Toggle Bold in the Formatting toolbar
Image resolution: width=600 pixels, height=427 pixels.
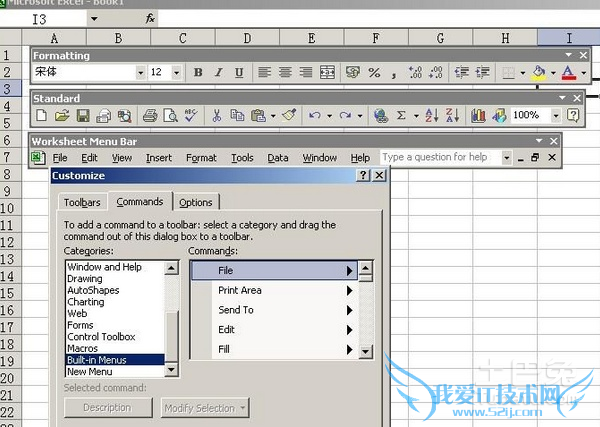pos(198,72)
